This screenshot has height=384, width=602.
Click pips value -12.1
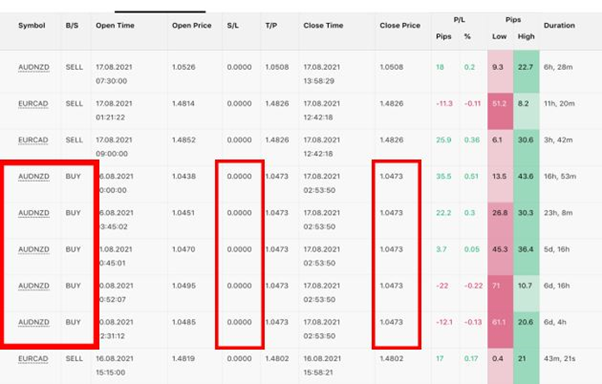tap(444, 323)
